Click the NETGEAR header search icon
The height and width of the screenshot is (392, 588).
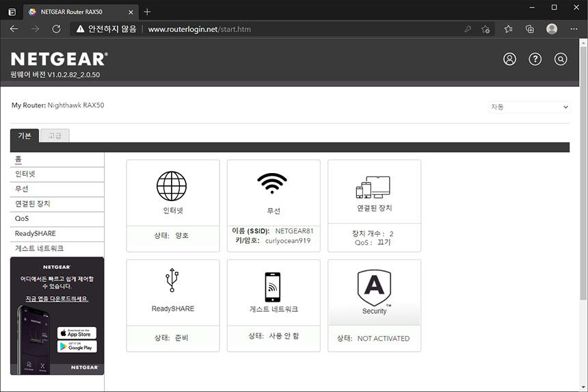tap(561, 59)
